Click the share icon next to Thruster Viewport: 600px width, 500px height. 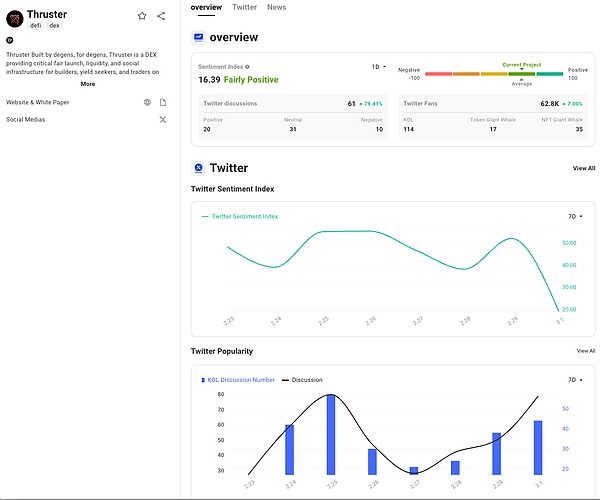pyautogui.click(x=161, y=16)
